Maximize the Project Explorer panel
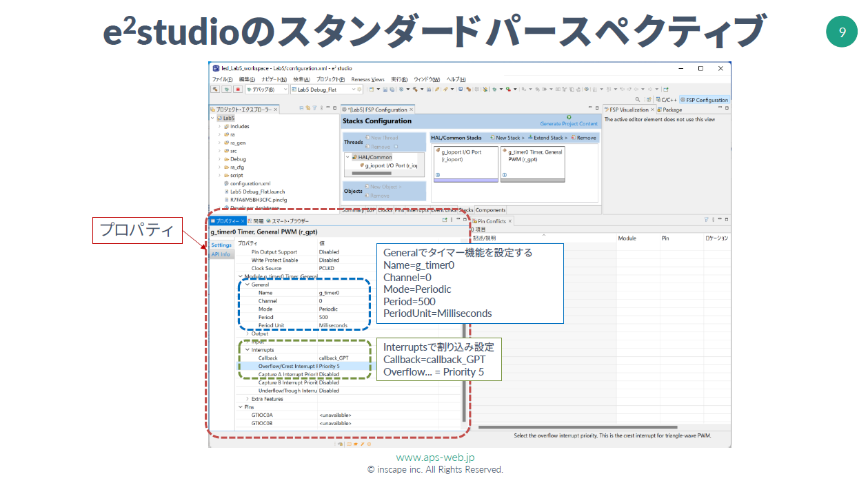The width and height of the screenshot is (868, 483). tap(335, 109)
